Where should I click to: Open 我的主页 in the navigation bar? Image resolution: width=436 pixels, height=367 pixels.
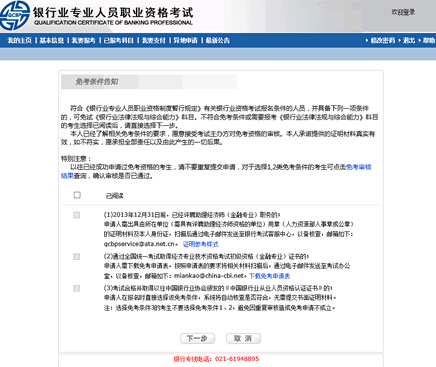tap(20, 41)
